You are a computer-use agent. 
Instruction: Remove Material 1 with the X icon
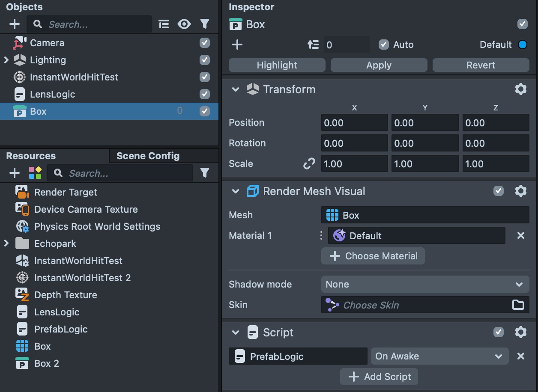coord(520,235)
